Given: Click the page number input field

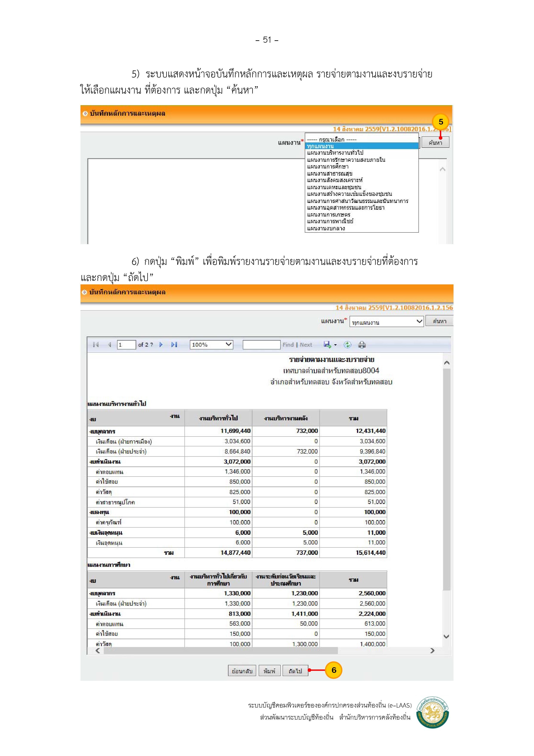Looking at the screenshot, I should click(x=126, y=344).
